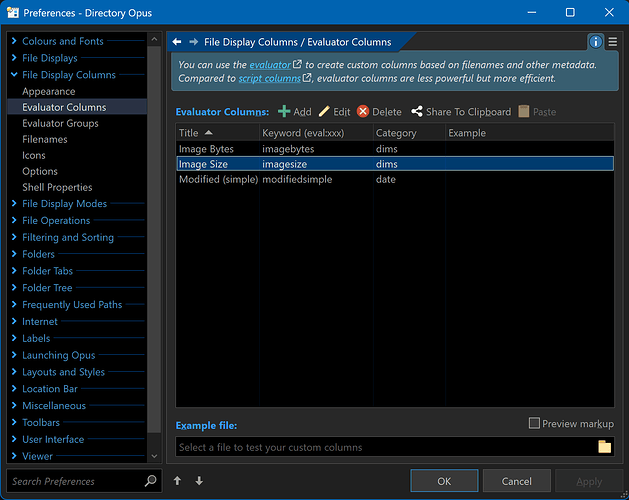The width and height of the screenshot is (629, 500).
Task: Expand the File Display Modes section
Action: tap(14, 203)
